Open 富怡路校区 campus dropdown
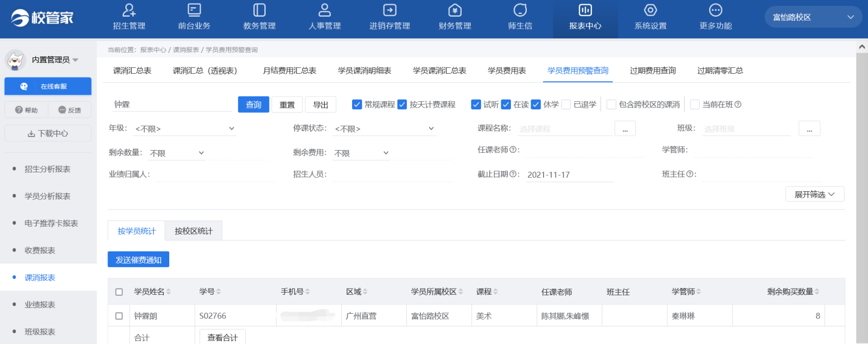 pos(813,17)
